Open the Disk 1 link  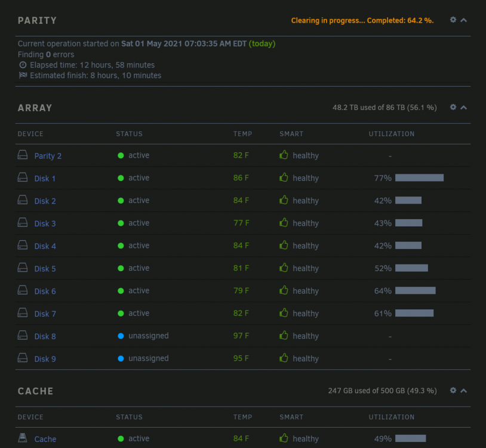45,179
